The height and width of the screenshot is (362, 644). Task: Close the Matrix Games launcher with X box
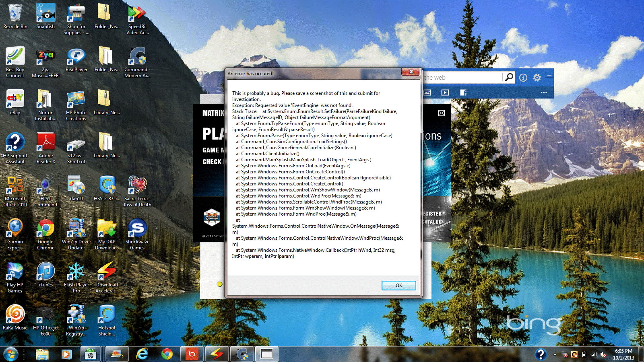tap(442, 113)
